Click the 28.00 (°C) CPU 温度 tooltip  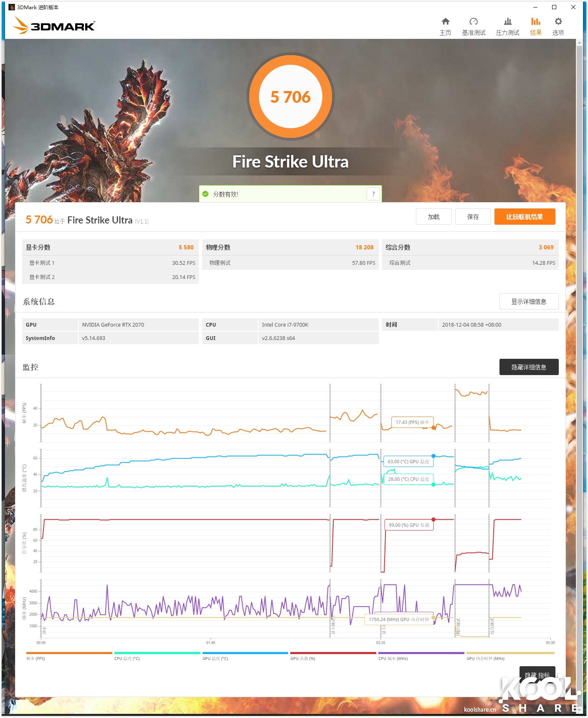(x=408, y=479)
